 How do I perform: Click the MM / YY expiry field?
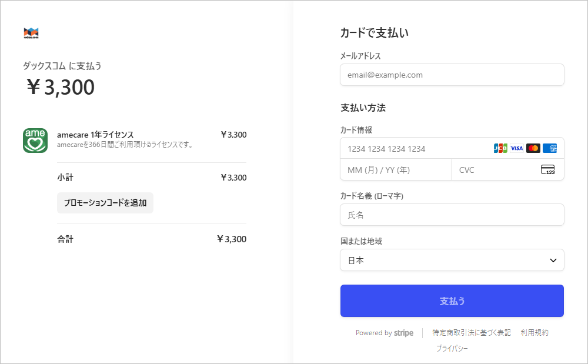click(x=395, y=170)
